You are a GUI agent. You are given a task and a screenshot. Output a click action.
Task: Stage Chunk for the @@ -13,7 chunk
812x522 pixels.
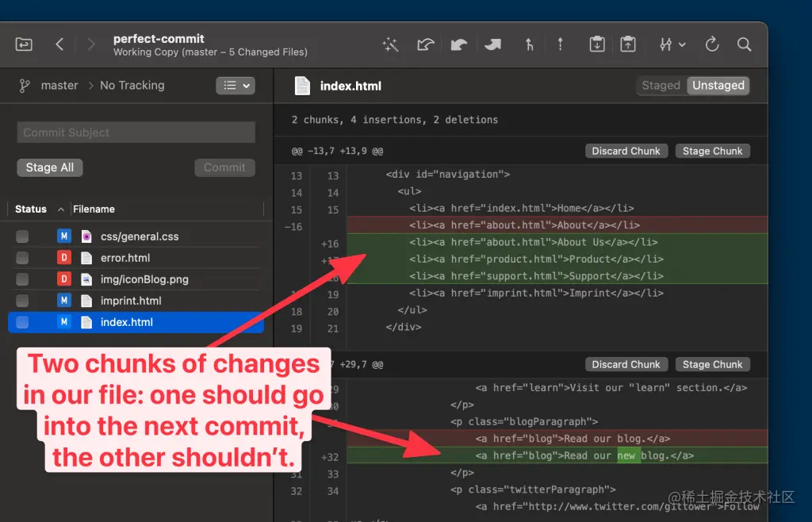[x=713, y=152]
